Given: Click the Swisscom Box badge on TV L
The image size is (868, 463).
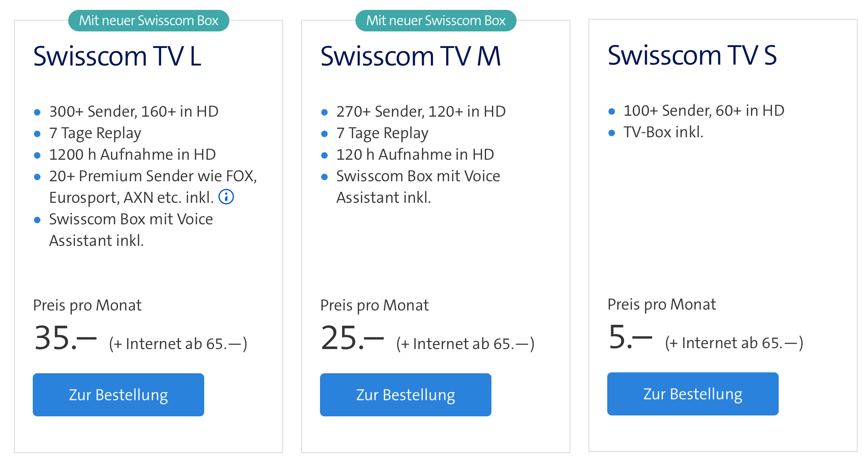Looking at the screenshot, I should (149, 21).
